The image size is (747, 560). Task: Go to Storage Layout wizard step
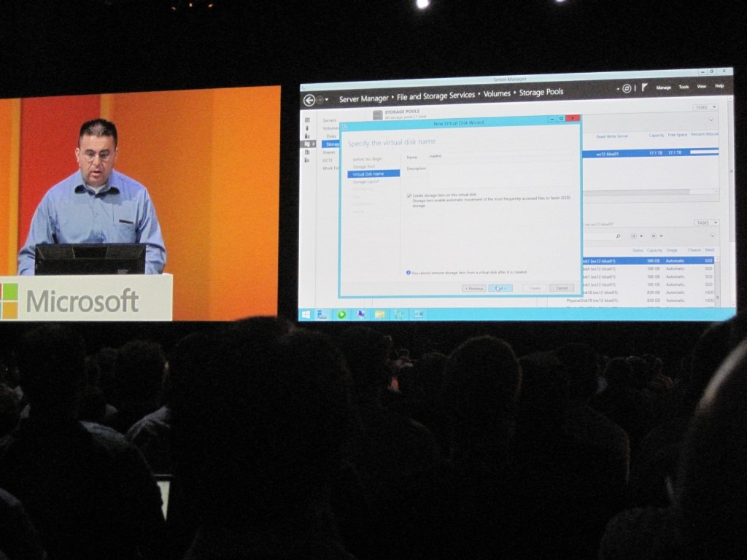(366, 182)
